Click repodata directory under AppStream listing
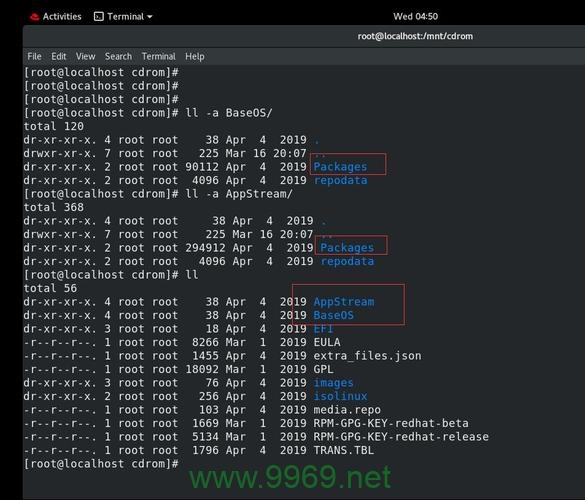This screenshot has width=585, height=500. click(347, 261)
